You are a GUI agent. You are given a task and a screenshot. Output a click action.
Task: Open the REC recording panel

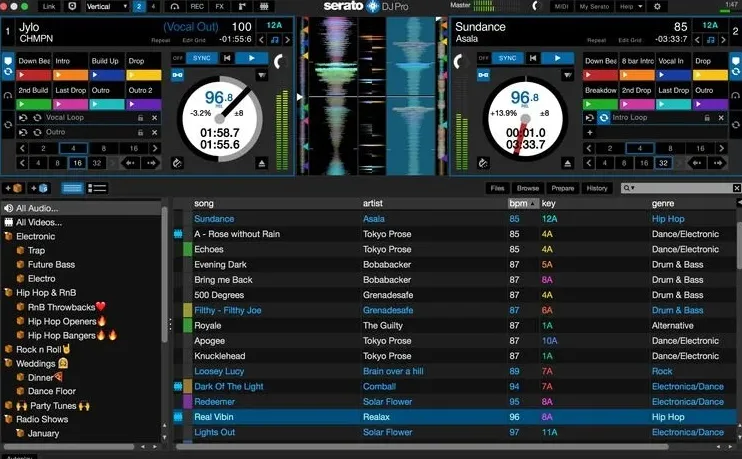pyautogui.click(x=197, y=7)
